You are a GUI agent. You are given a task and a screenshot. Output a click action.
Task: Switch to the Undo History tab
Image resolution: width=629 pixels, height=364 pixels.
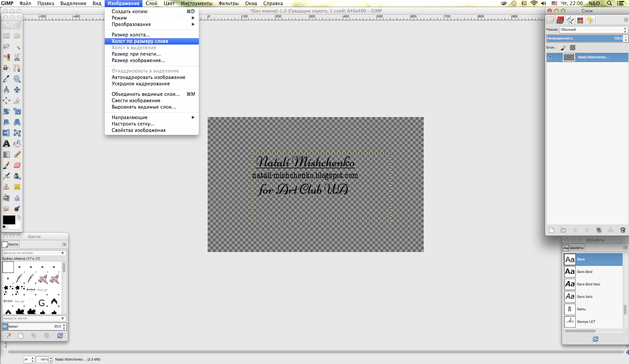[x=590, y=20]
